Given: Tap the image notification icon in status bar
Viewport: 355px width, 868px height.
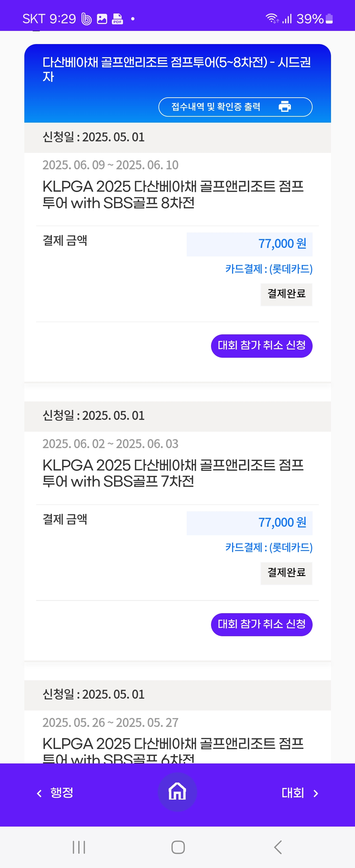Looking at the screenshot, I should pyautogui.click(x=102, y=19).
